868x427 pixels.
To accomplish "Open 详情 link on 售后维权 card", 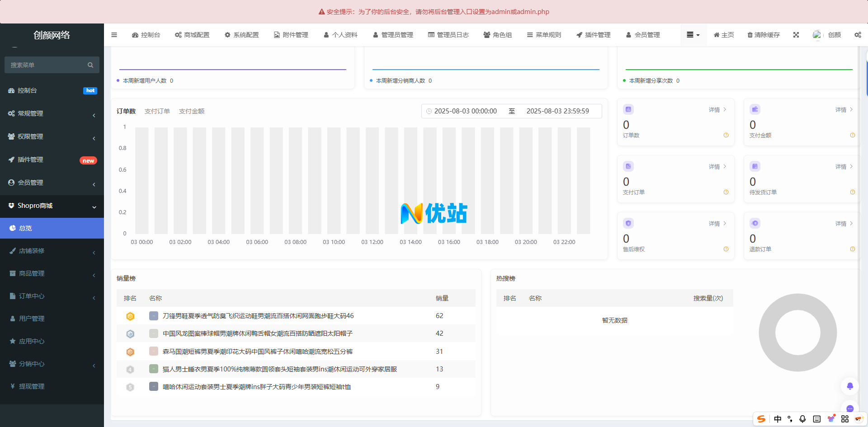I will tap(717, 224).
